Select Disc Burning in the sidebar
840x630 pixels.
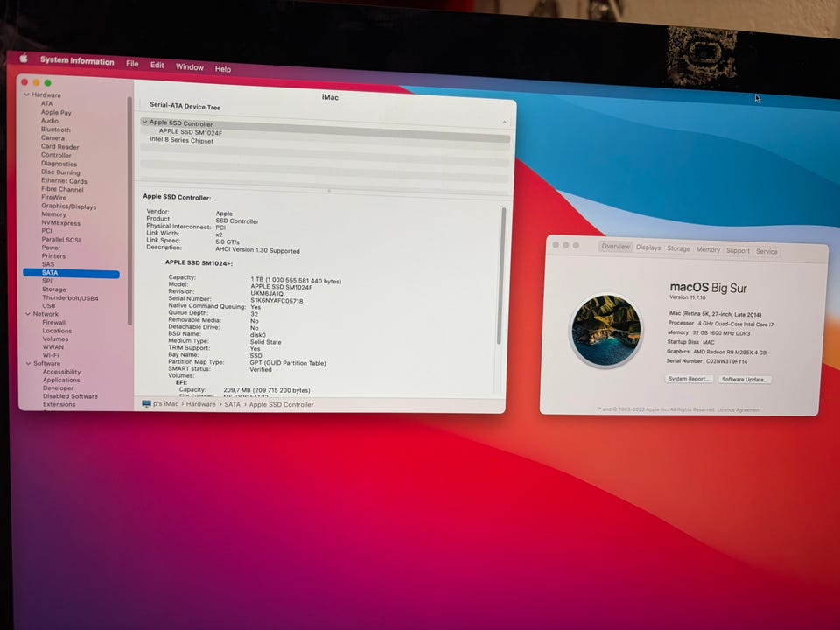coord(60,172)
